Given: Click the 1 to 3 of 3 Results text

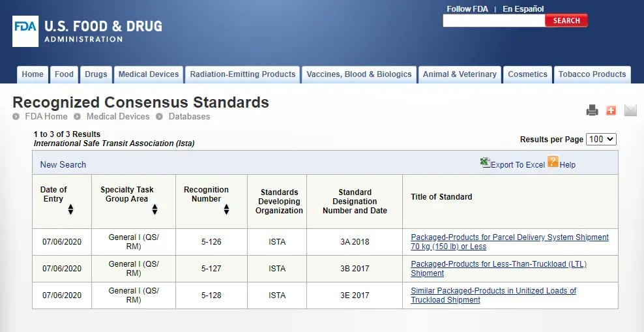Looking at the screenshot, I should click(x=67, y=134).
